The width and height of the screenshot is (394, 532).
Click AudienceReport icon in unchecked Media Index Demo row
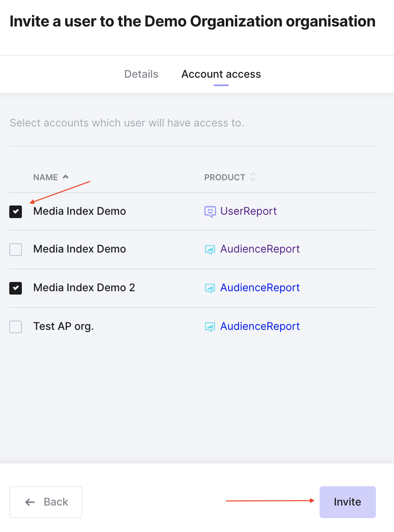[210, 250]
